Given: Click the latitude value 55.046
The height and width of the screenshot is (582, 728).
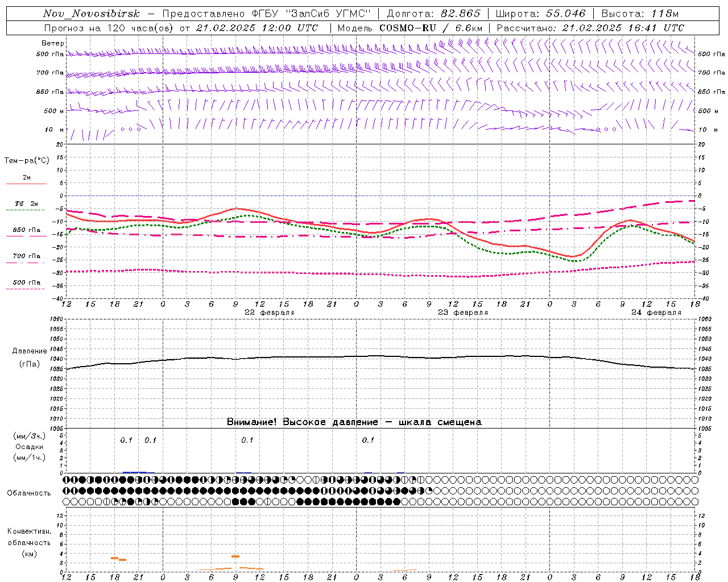Looking at the screenshot, I should 566,14.
